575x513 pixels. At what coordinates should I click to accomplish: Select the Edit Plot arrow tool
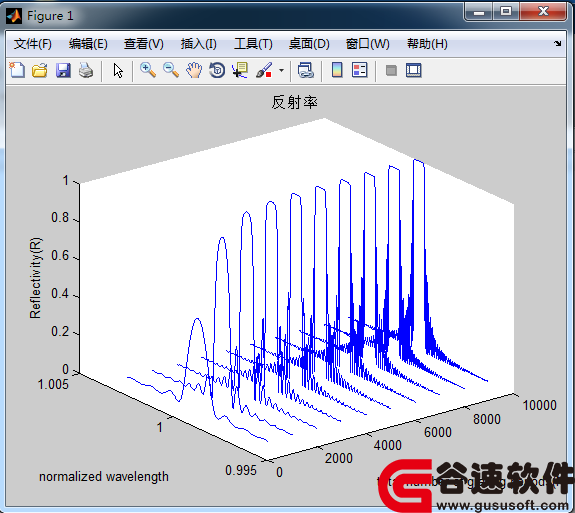118,70
